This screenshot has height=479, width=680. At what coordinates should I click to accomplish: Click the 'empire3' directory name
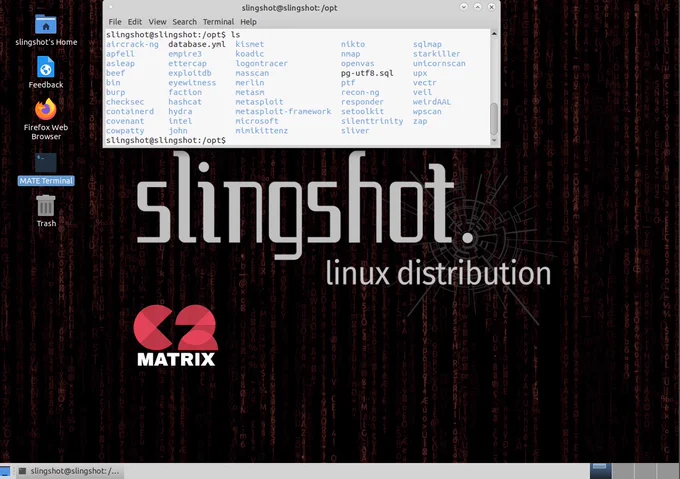click(185, 54)
